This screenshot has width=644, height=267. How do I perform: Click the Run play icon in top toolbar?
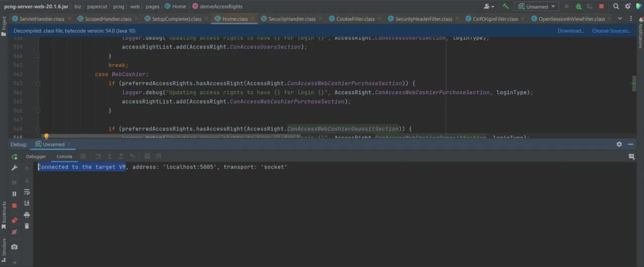point(568,7)
